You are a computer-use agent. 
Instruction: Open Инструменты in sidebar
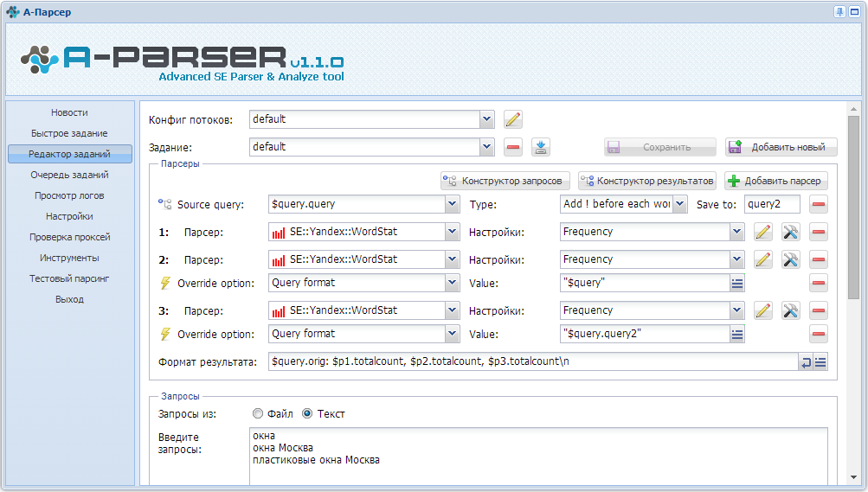70,258
